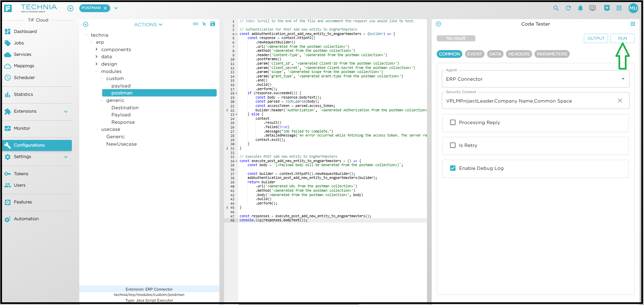Switch to the PARAMETERS tab

point(552,54)
